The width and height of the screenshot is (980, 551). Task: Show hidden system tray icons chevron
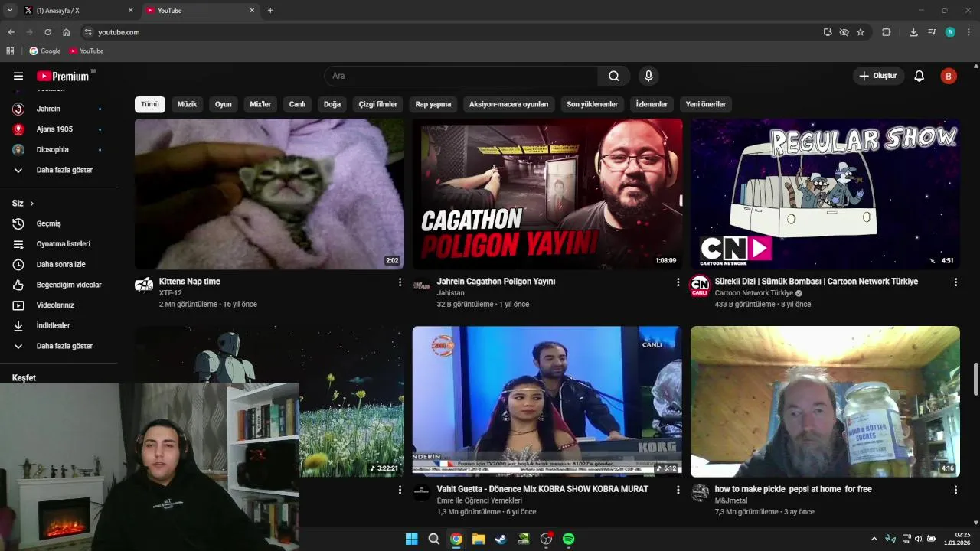tap(874, 539)
